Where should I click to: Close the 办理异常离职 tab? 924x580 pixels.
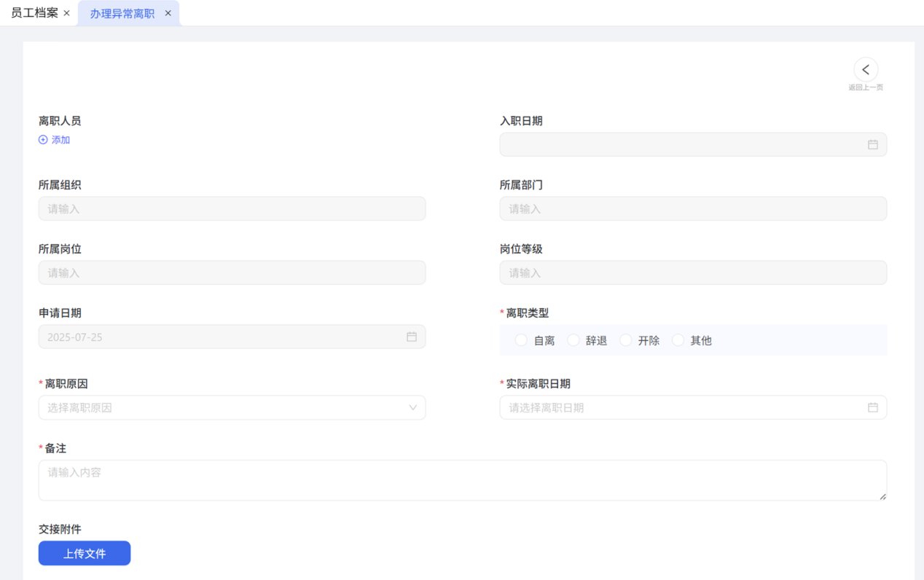[x=168, y=13]
